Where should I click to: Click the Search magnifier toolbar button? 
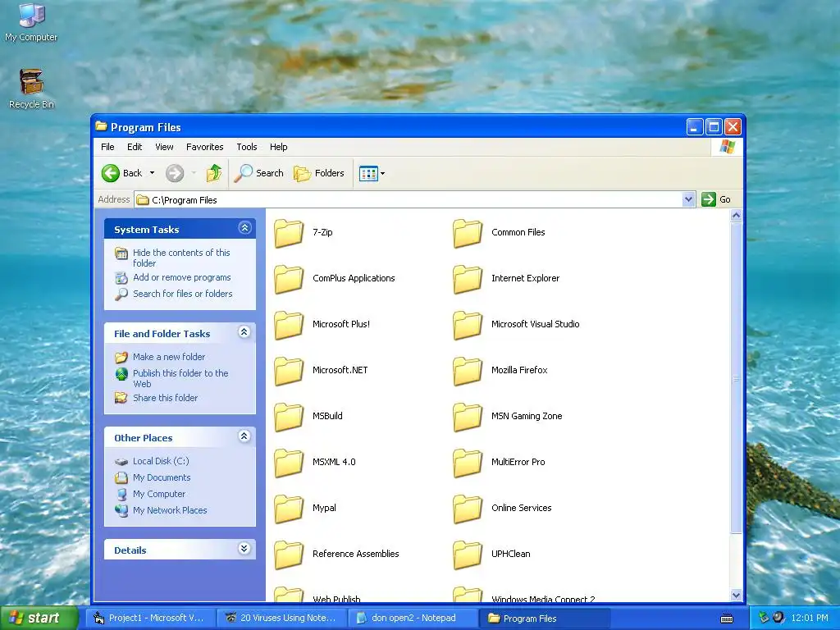pos(258,173)
